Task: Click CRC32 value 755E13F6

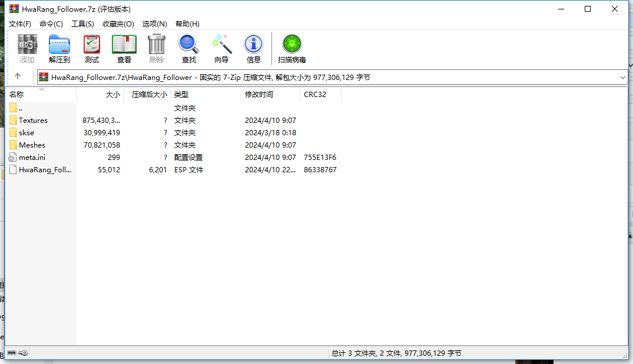Action: tap(320, 157)
